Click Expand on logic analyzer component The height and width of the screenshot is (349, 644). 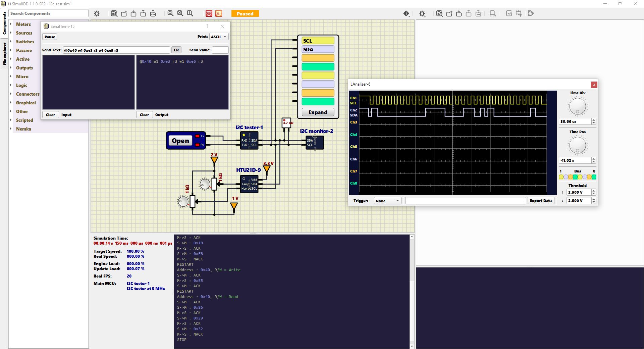[318, 112]
